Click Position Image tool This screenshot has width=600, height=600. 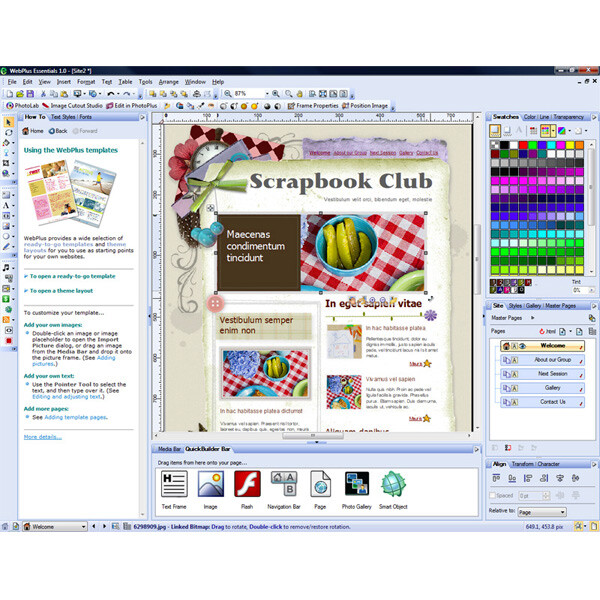365,106
